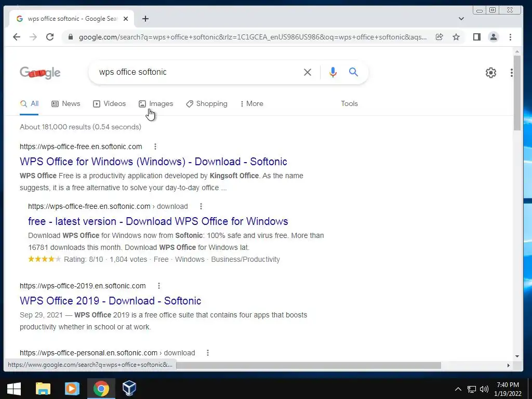
Task: Close the wps office softonic tab
Action: [x=126, y=19]
